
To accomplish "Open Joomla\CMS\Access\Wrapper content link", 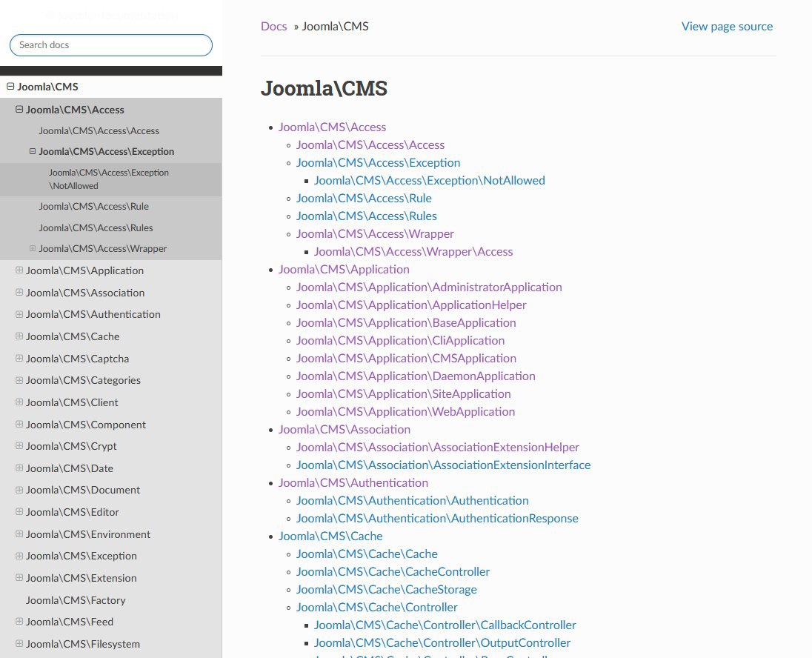I will point(375,233).
